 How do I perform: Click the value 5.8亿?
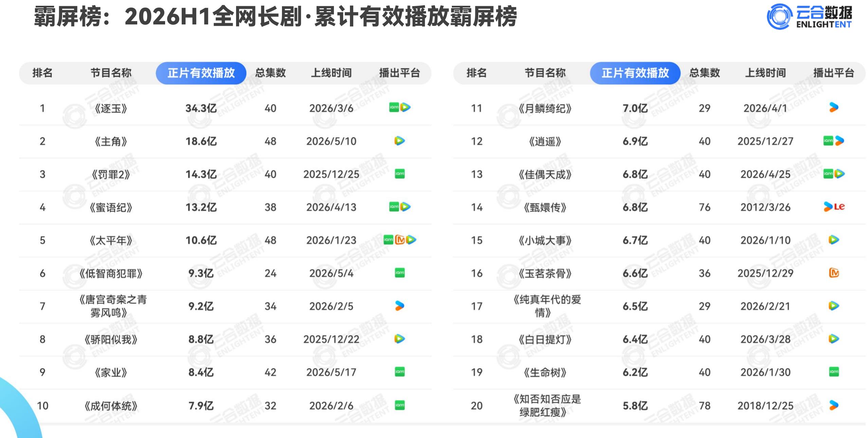tap(635, 406)
